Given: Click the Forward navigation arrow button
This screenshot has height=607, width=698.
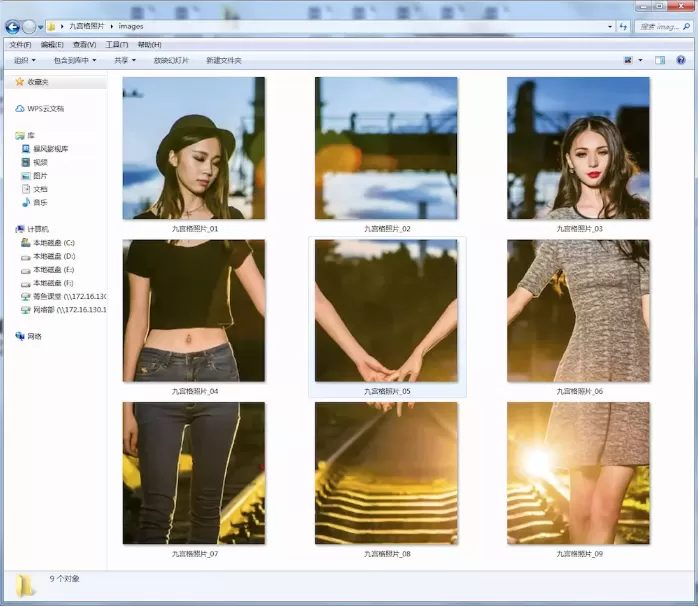Looking at the screenshot, I should coord(28,27).
